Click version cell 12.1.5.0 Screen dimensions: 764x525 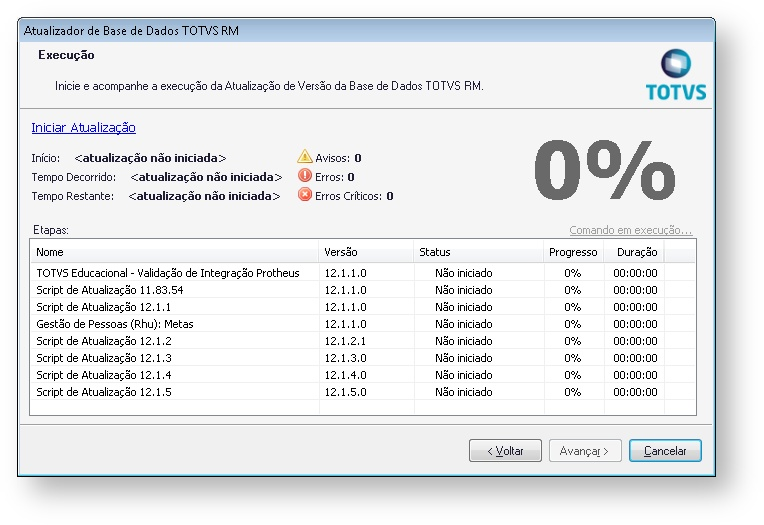click(x=345, y=392)
